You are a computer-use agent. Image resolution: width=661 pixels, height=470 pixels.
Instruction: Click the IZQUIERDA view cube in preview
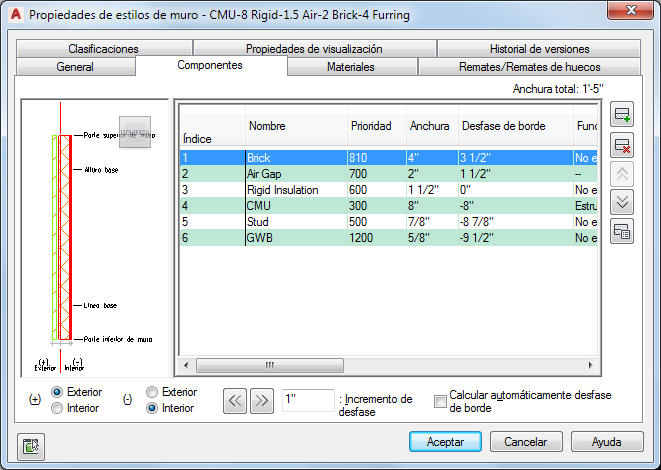135,132
